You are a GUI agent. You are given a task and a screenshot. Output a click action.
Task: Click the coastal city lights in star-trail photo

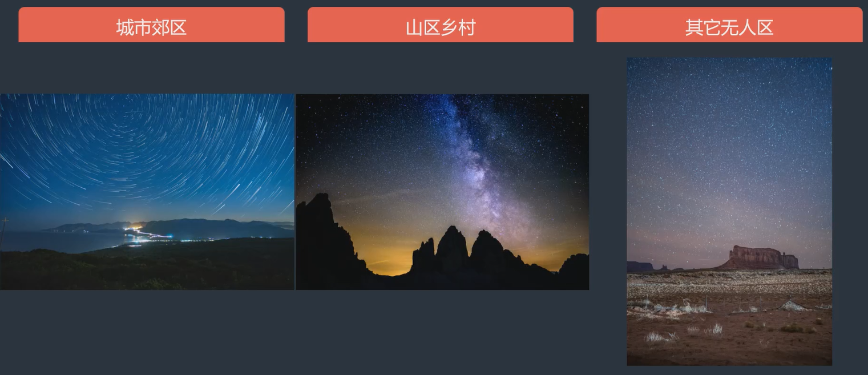(x=148, y=234)
